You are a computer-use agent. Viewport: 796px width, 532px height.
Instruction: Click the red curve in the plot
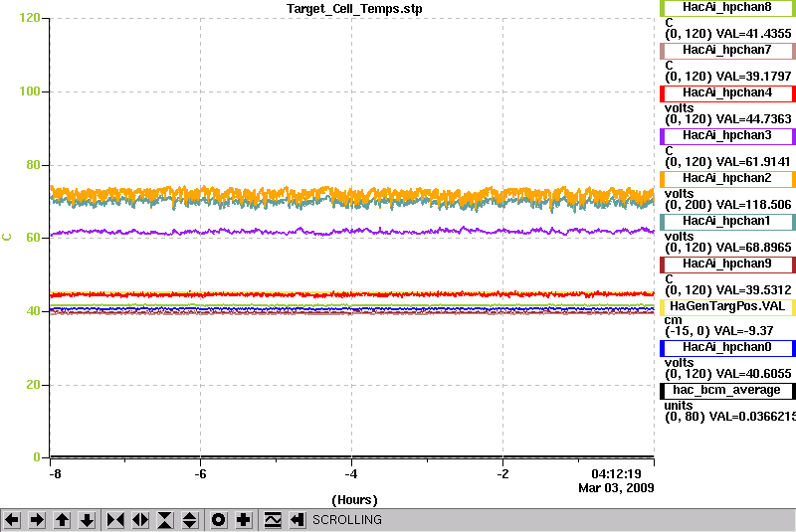352,294
